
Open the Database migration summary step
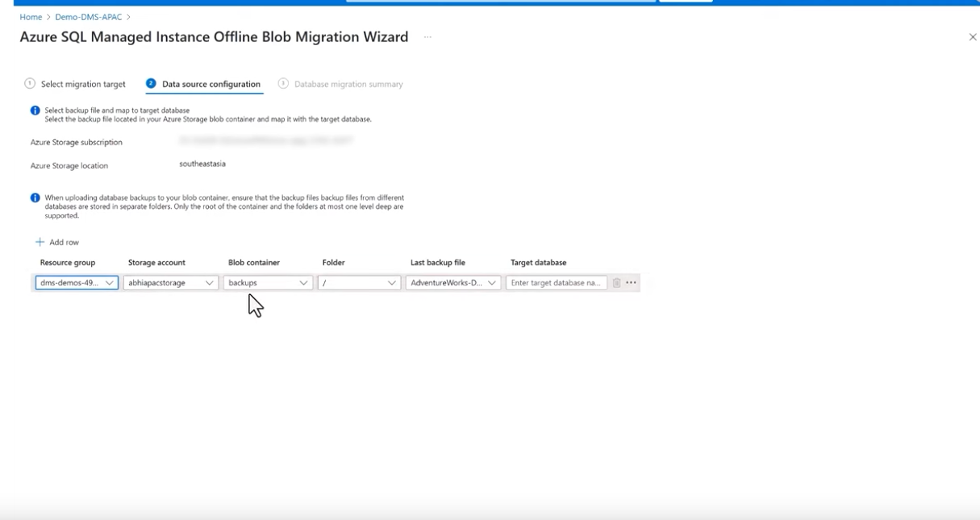pyautogui.click(x=348, y=84)
